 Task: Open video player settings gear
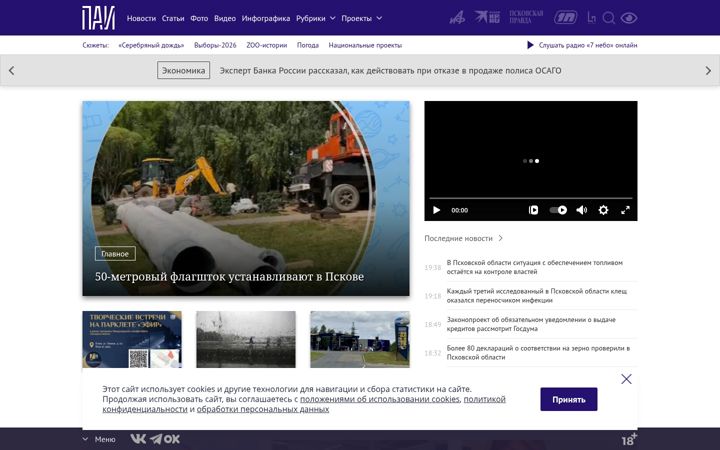tap(603, 210)
